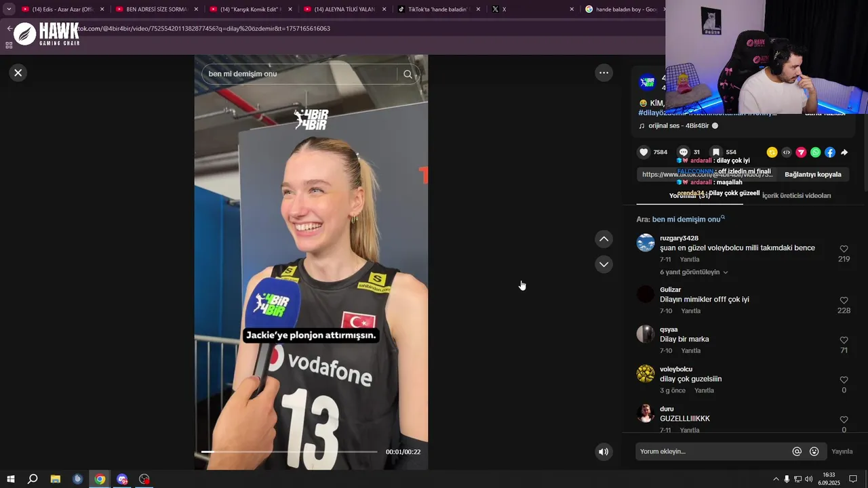Switch to Karışık Komik Edit tab
This screenshot has width=868, height=488.
(250, 9)
